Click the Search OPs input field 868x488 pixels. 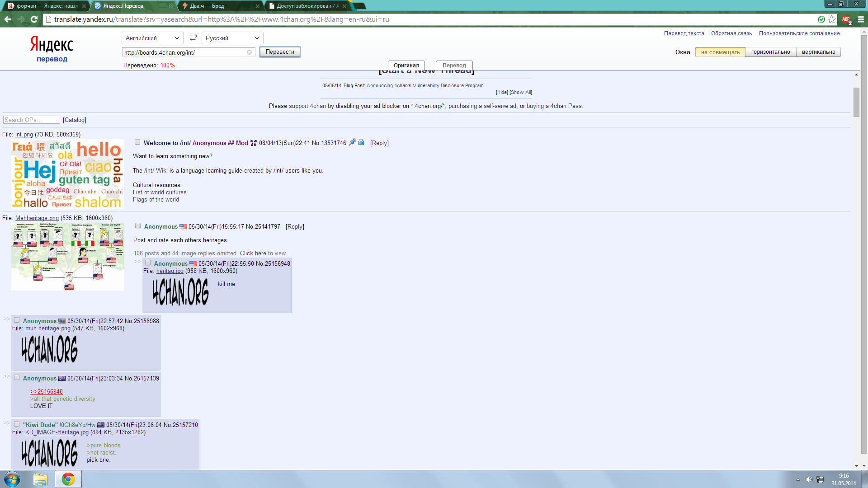point(31,120)
